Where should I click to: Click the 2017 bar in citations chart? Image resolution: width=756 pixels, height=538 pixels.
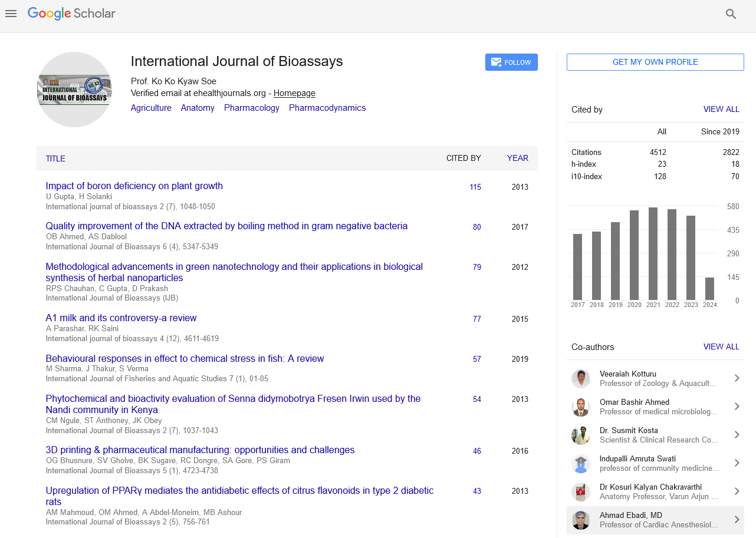click(x=578, y=267)
